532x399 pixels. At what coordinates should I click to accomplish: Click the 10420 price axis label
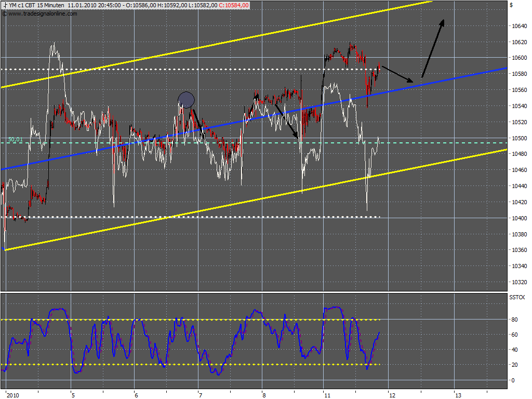(x=520, y=202)
